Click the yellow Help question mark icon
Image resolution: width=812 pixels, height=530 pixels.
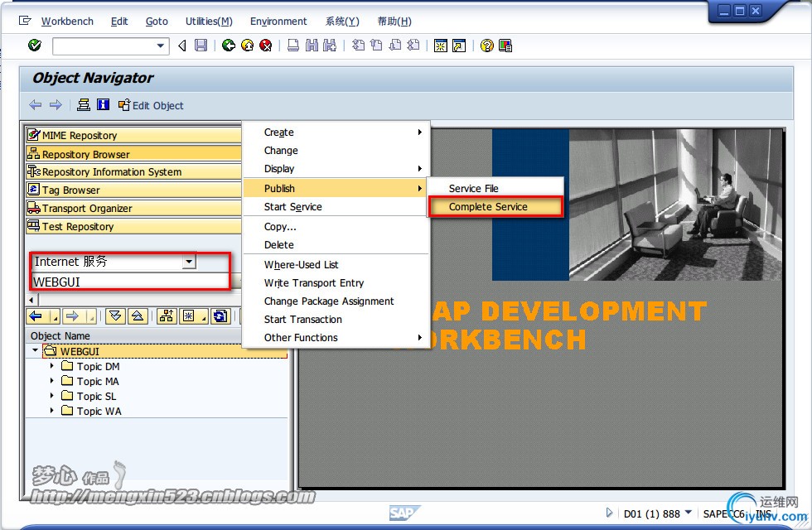[x=487, y=46]
